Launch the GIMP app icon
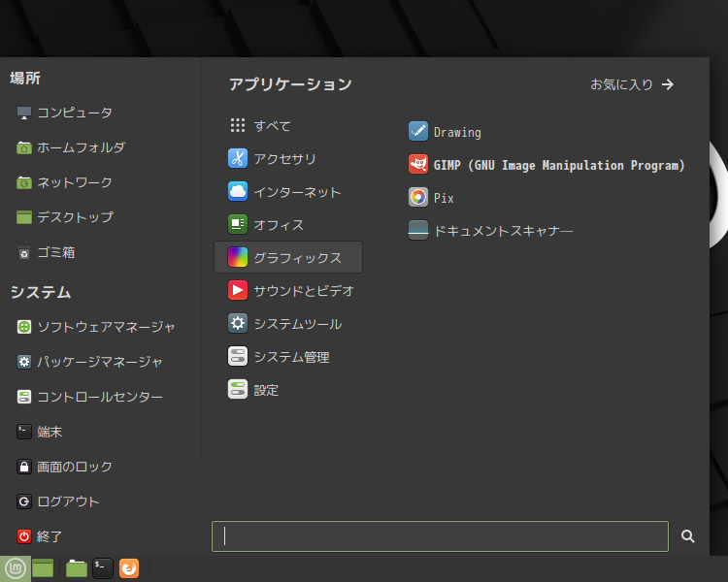The width and height of the screenshot is (728, 582). tap(418, 164)
